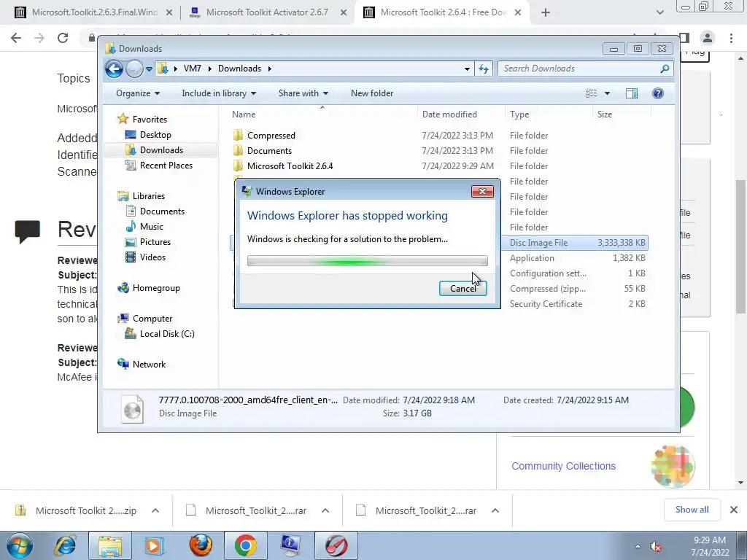Image resolution: width=747 pixels, height=560 pixels.
Task: Show hidden system tray icons
Action: 638,546
